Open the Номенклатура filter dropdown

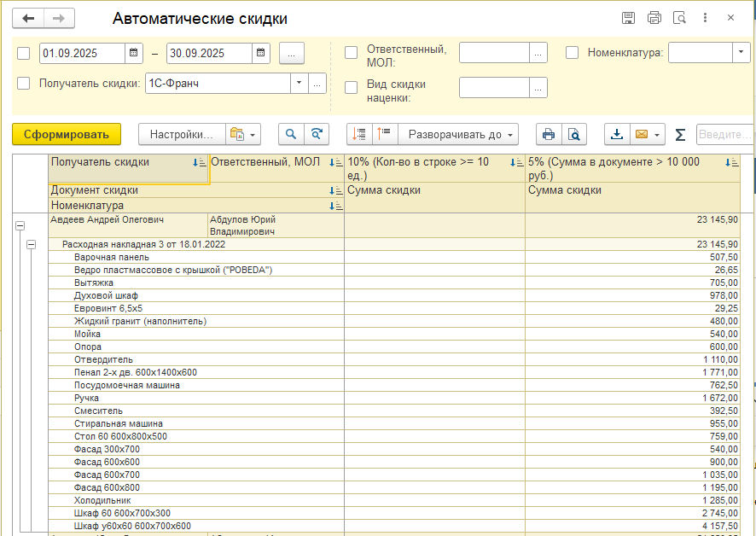[741, 53]
